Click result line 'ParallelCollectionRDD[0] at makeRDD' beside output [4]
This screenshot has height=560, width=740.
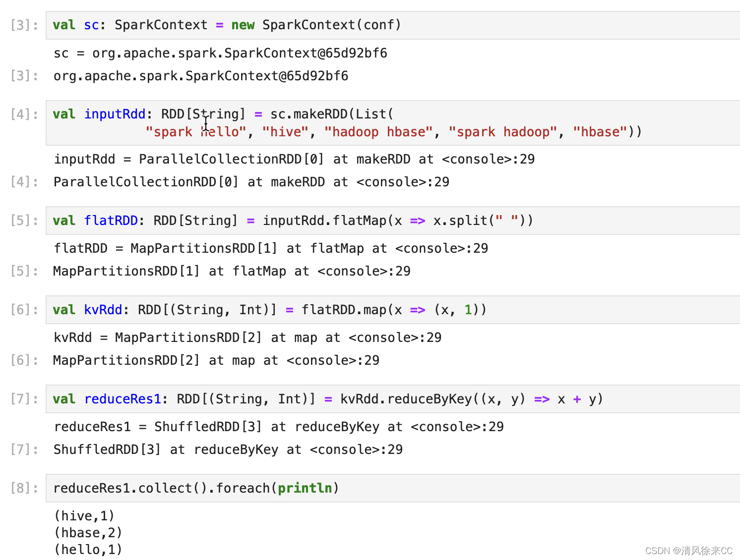click(x=251, y=182)
